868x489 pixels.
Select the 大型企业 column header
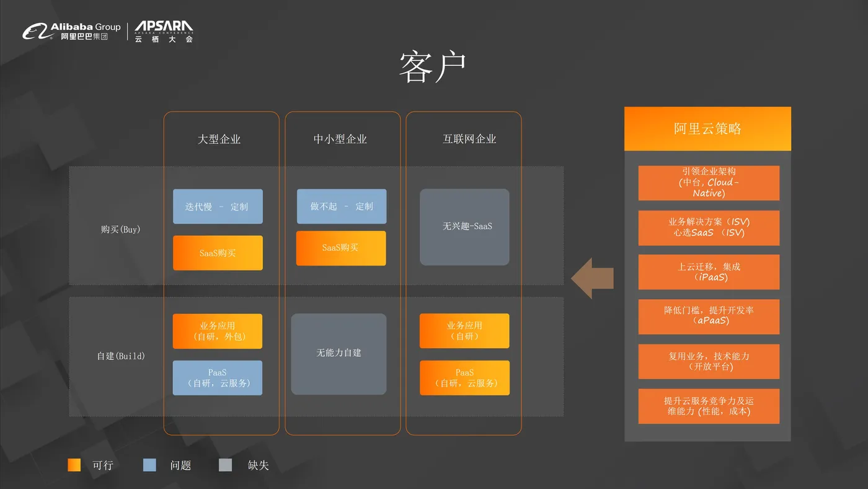tap(219, 139)
